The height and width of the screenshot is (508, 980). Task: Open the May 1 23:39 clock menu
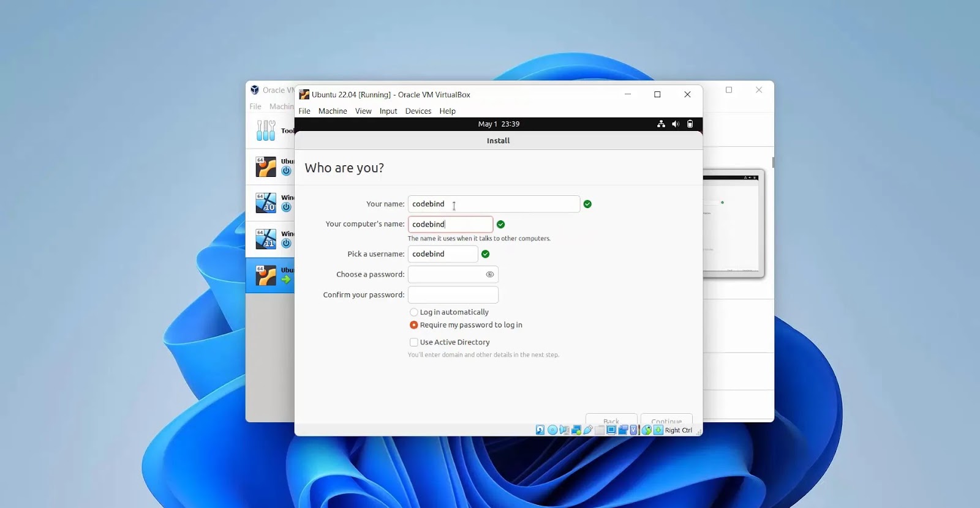499,124
